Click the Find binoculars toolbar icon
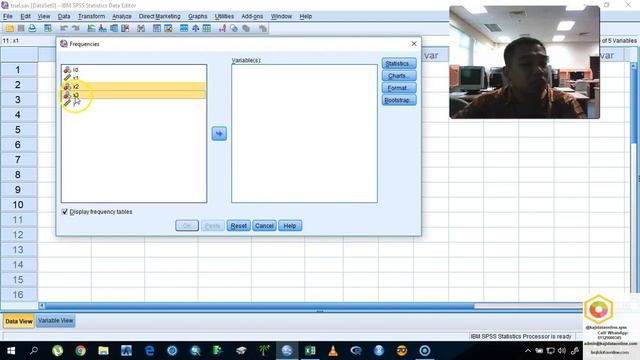Screen dimensions: 640x360 [x=141, y=28]
